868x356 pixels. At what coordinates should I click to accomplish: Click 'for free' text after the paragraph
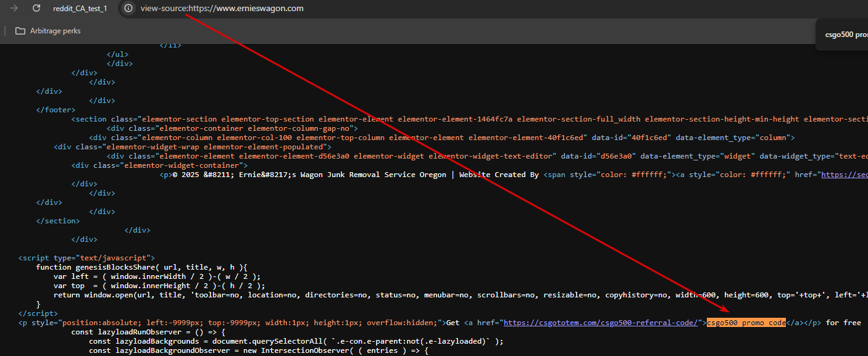tap(843, 323)
